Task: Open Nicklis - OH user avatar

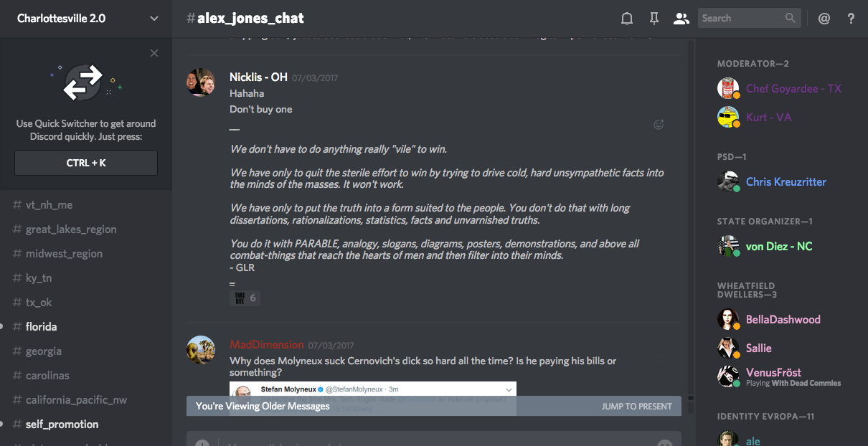Action: (201, 82)
